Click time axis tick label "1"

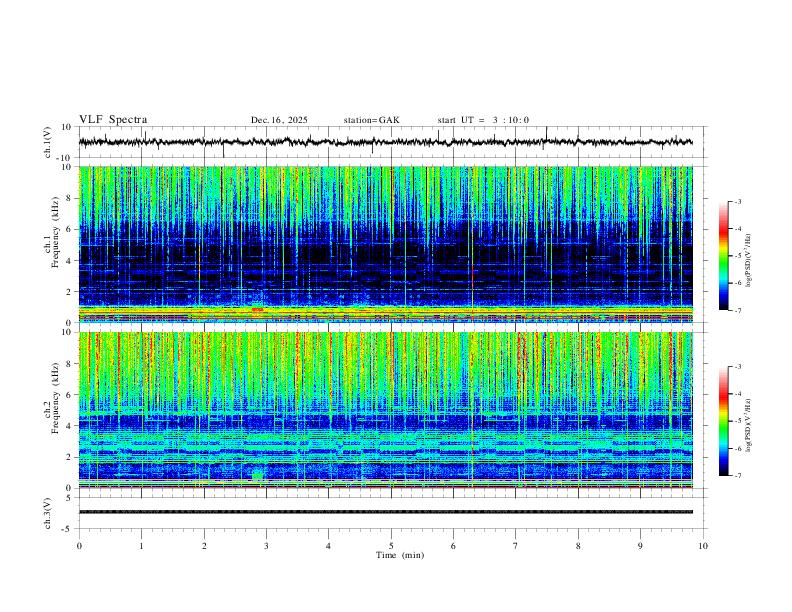coord(141,546)
